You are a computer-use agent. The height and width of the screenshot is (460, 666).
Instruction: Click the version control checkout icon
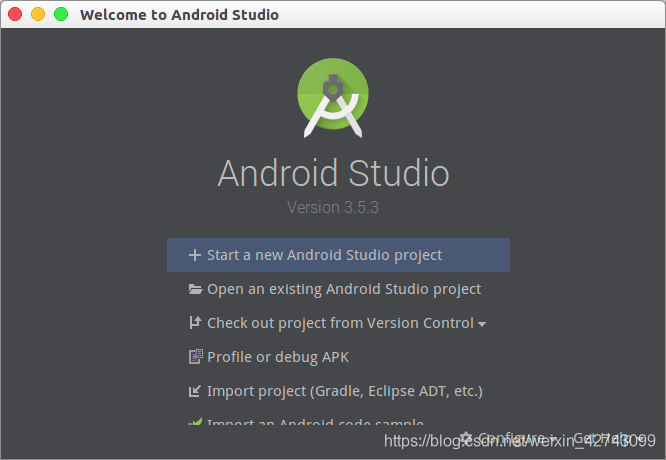pos(195,323)
